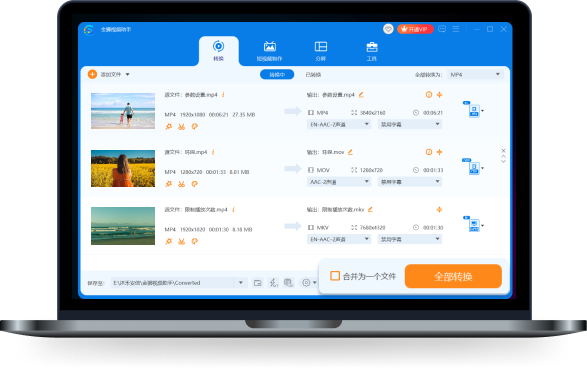The image size is (587, 371).
Task: Rename the .mp4 output with pencil icon
Action: coord(361,95)
